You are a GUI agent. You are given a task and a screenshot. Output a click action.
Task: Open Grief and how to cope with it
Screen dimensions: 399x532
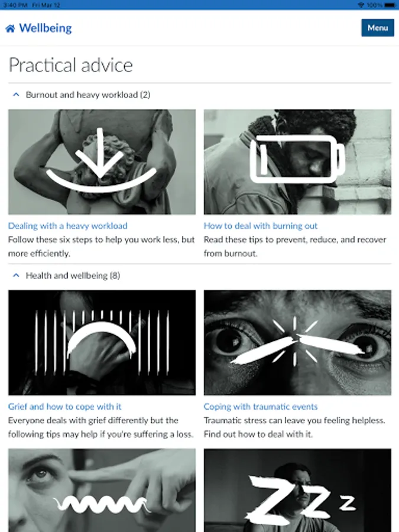pyautogui.click(x=65, y=407)
